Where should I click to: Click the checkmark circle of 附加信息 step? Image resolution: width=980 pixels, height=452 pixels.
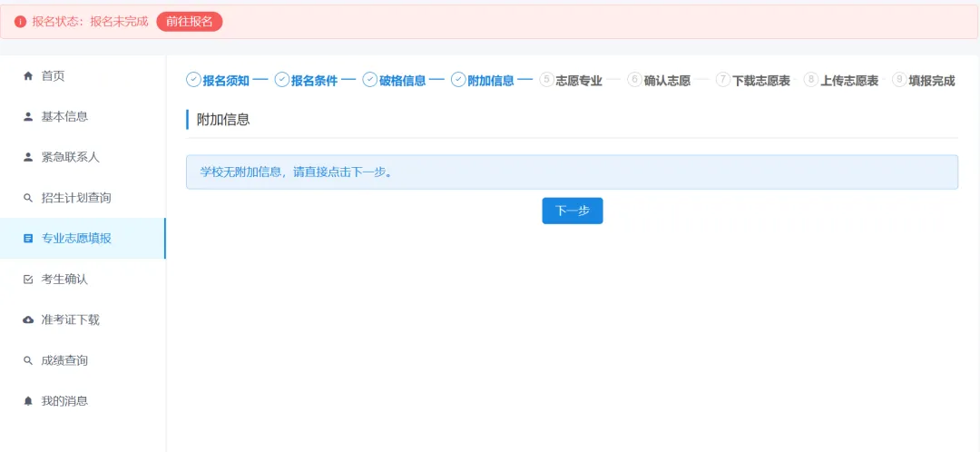(458, 80)
